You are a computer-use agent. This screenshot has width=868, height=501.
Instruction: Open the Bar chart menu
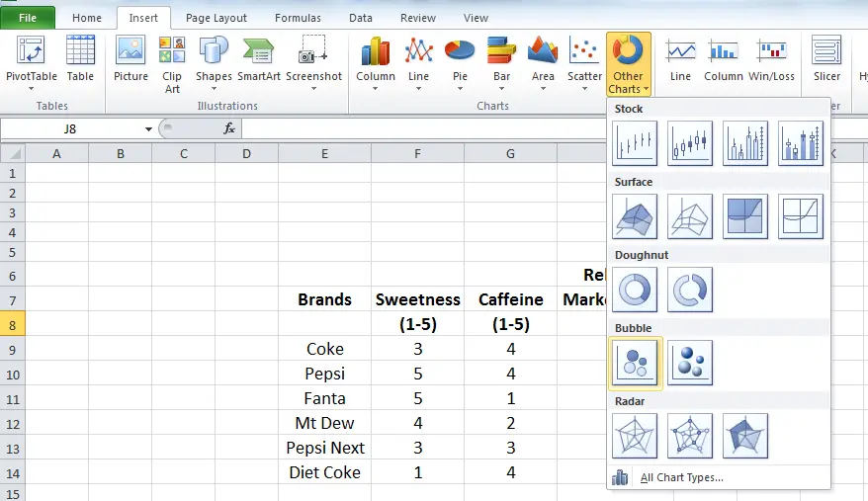coord(501,63)
